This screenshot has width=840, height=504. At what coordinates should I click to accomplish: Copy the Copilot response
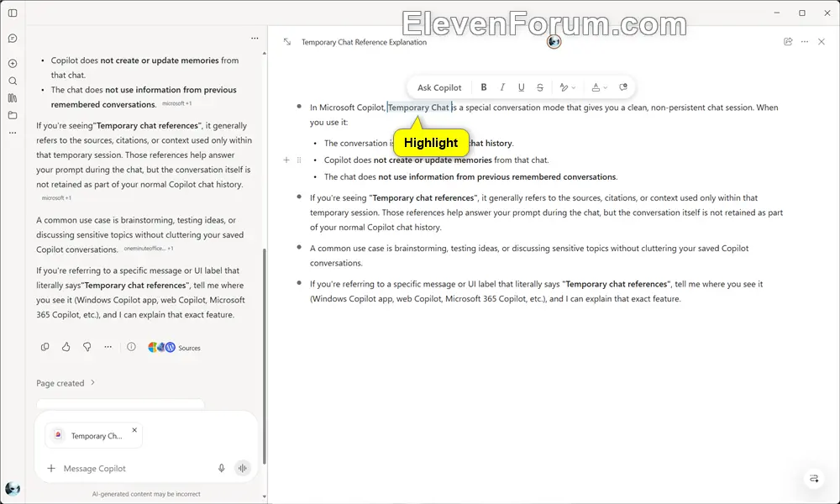tap(45, 347)
